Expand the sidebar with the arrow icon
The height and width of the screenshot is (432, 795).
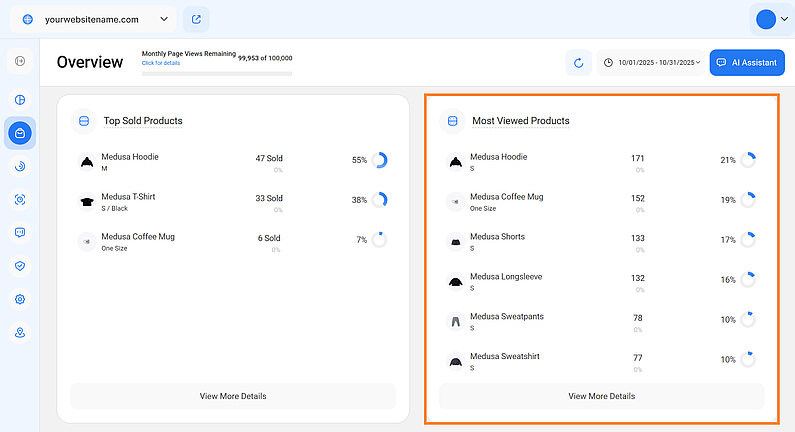(20, 62)
